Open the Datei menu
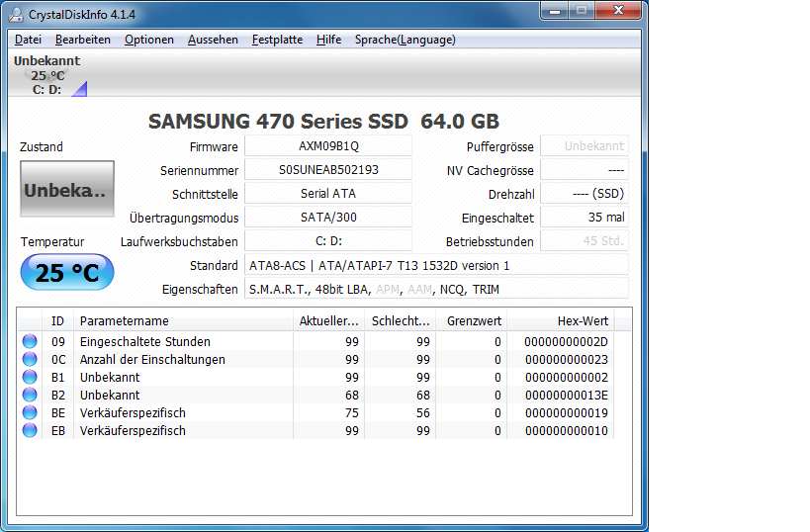This screenshot has width=810, height=532. [28, 40]
